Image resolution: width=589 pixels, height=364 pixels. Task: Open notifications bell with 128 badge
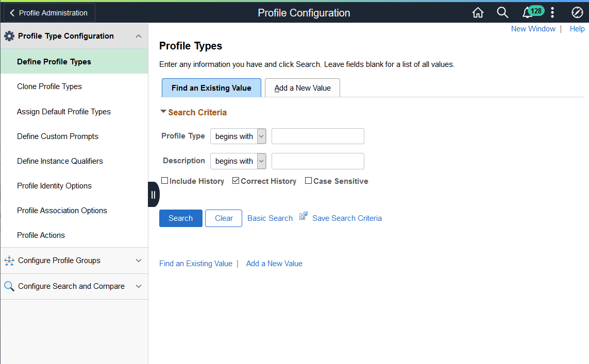533,12
